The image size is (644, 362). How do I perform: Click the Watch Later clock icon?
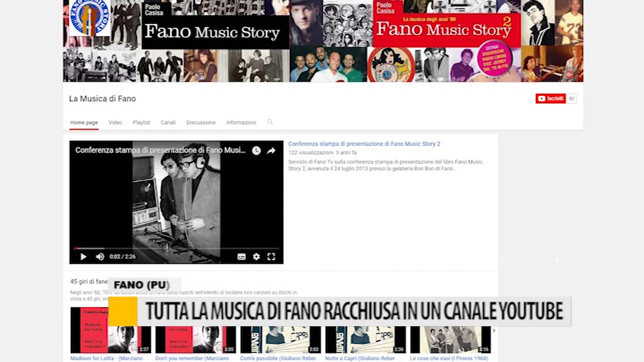click(x=257, y=151)
